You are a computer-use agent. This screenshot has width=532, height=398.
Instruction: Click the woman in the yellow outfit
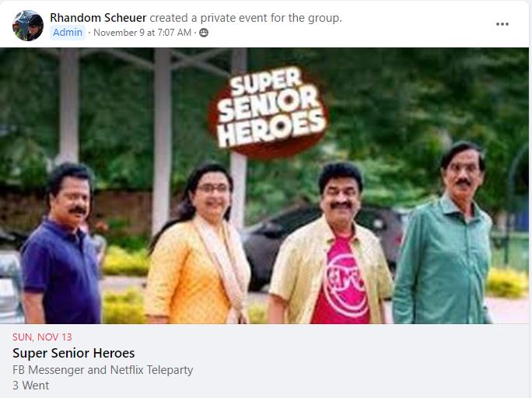point(198,243)
